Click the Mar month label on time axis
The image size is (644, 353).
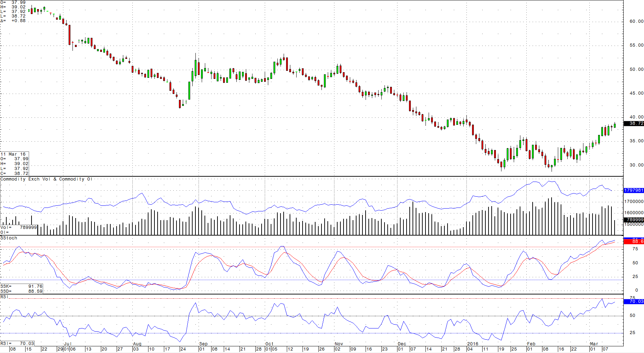pyautogui.click(x=594, y=344)
